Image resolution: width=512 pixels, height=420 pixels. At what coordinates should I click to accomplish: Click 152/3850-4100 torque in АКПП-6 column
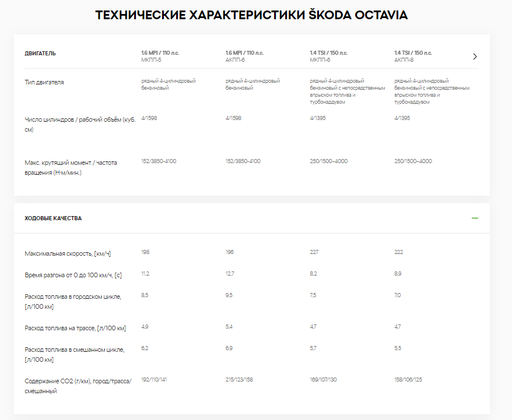tap(243, 161)
